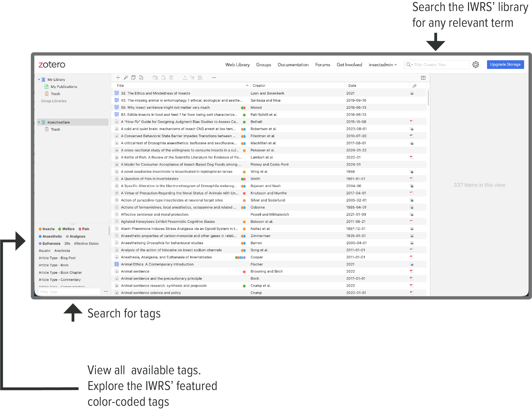Open the toolbar more-options ellipsis
This screenshot has width=532, height=410.
[214, 78]
